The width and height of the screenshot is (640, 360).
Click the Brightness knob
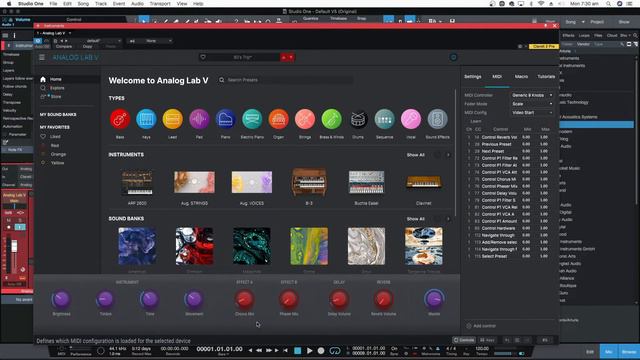click(61, 300)
